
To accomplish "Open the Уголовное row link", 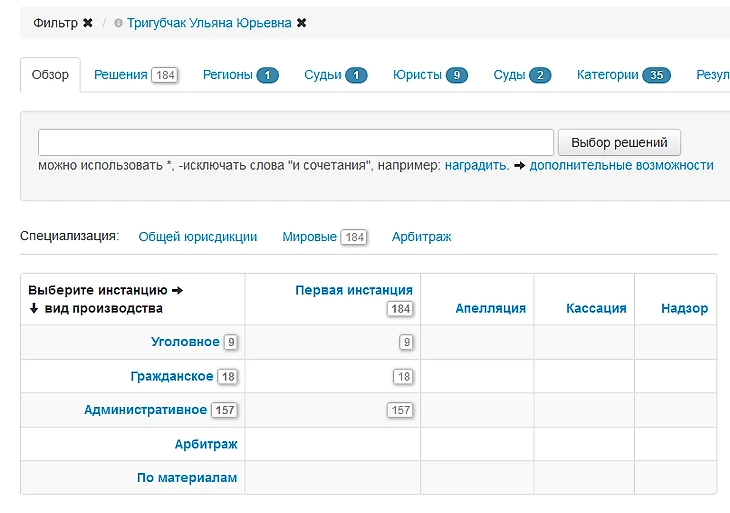I will click(185, 342).
